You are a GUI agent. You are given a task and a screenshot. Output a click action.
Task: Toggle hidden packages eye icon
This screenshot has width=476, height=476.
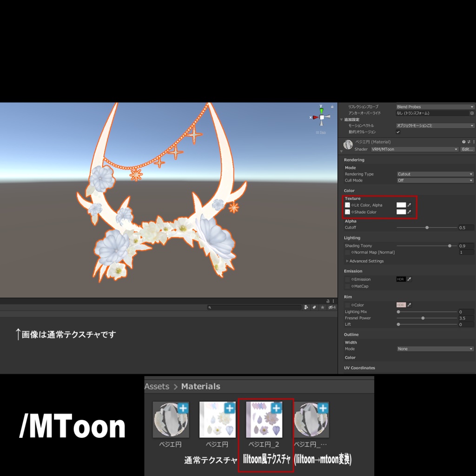coord(331,307)
